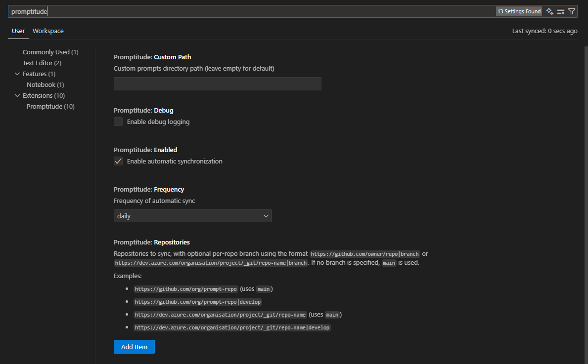Click the clear settings search icon
The width and height of the screenshot is (588, 364).
pyautogui.click(x=561, y=11)
